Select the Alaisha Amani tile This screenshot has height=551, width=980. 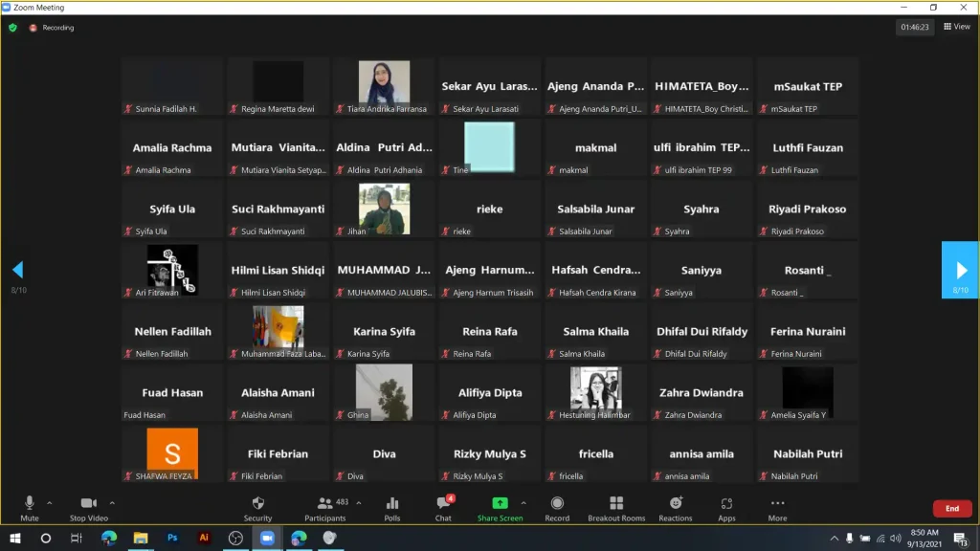click(278, 393)
